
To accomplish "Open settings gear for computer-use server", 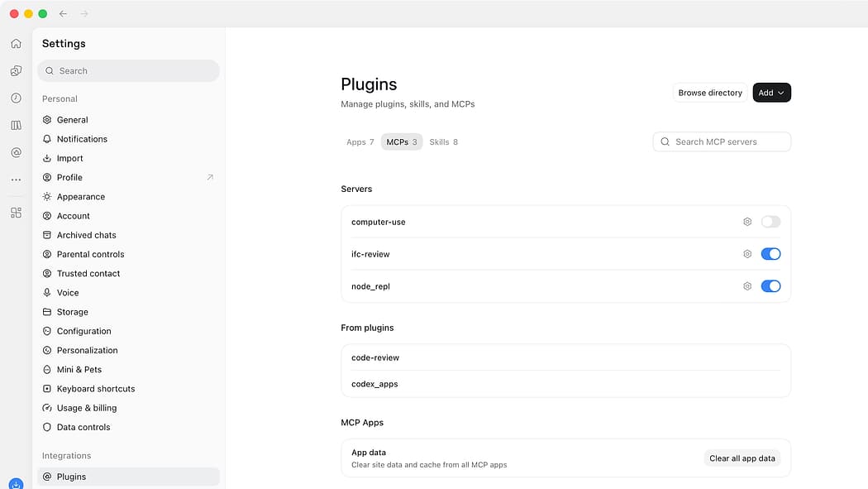I will tap(747, 222).
